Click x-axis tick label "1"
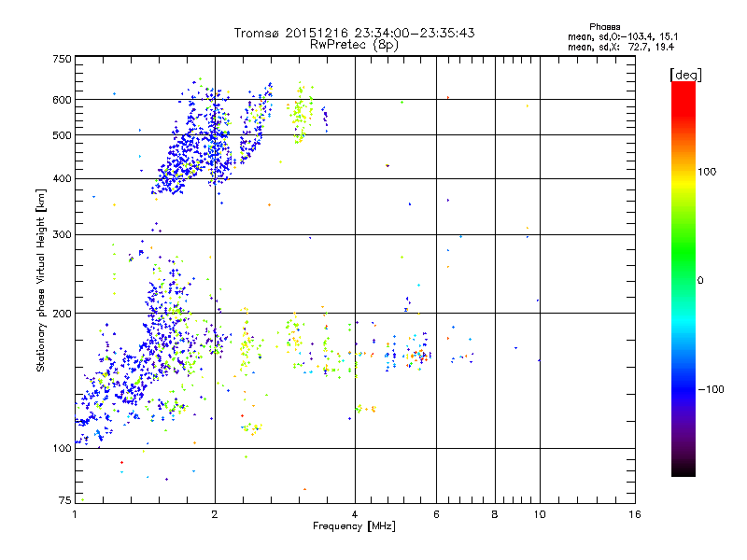Screen dimensions: 747x560 coord(75,514)
